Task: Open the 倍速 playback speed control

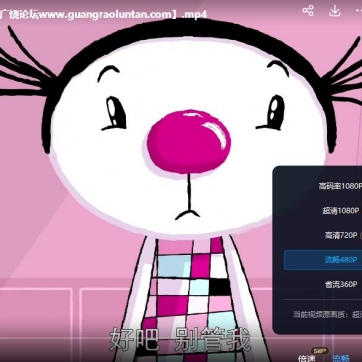Action: [306, 358]
